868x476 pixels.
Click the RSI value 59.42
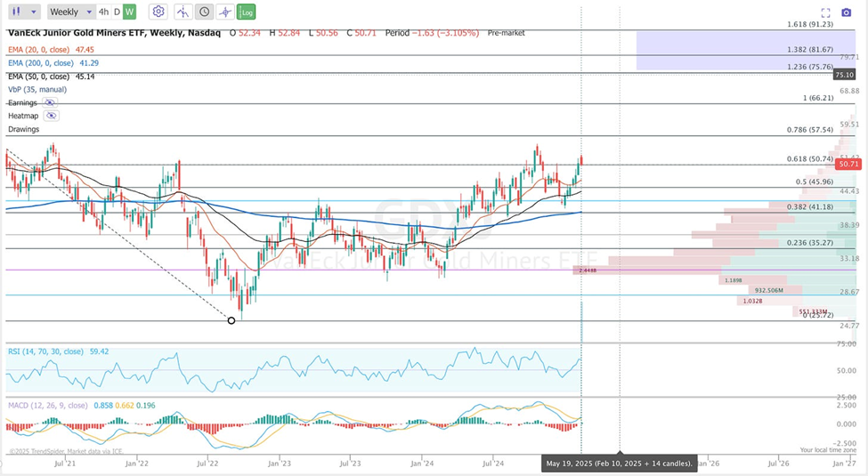(x=99, y=351)
